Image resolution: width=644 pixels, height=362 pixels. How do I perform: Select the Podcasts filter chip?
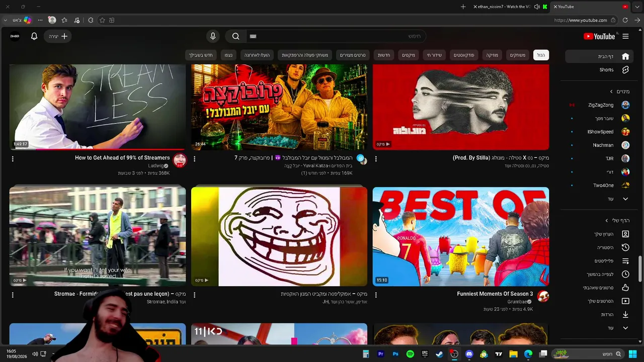tap(464, 55)
